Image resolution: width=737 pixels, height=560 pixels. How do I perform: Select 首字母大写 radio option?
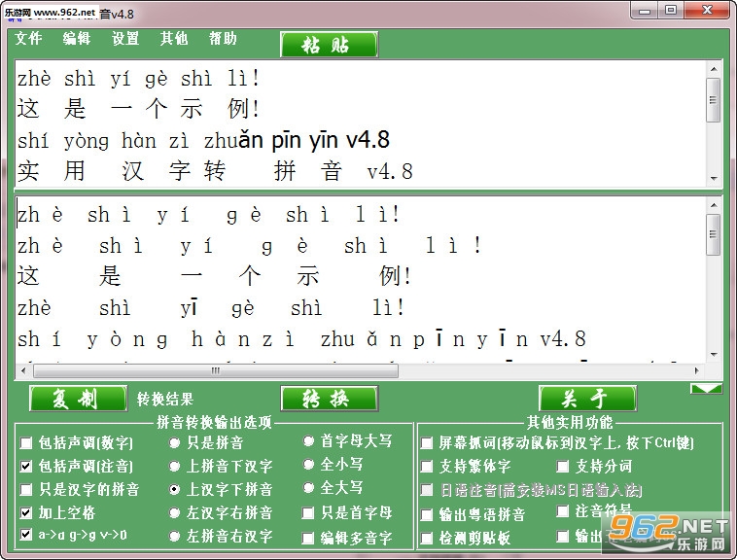click(x=308, y=440)
